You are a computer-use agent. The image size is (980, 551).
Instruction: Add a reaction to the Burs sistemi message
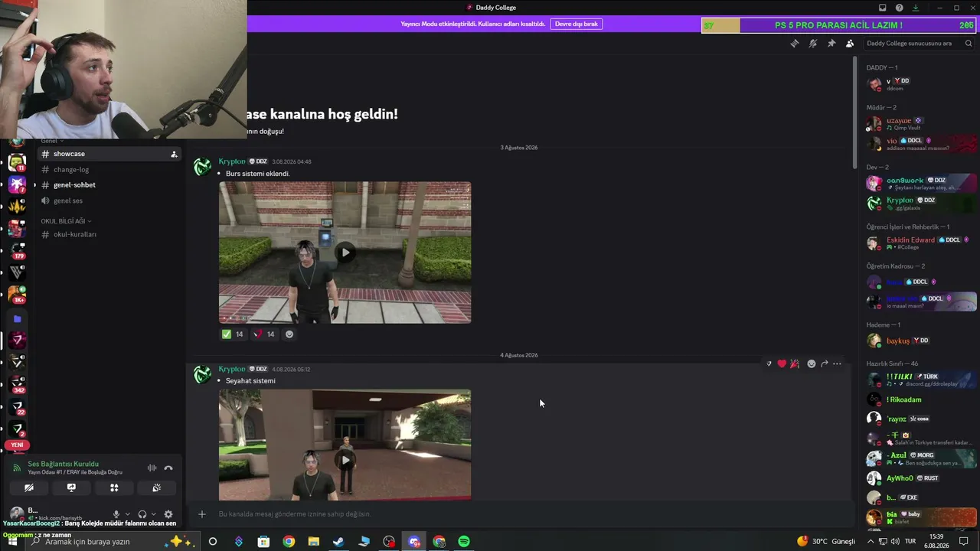[289, 334]
